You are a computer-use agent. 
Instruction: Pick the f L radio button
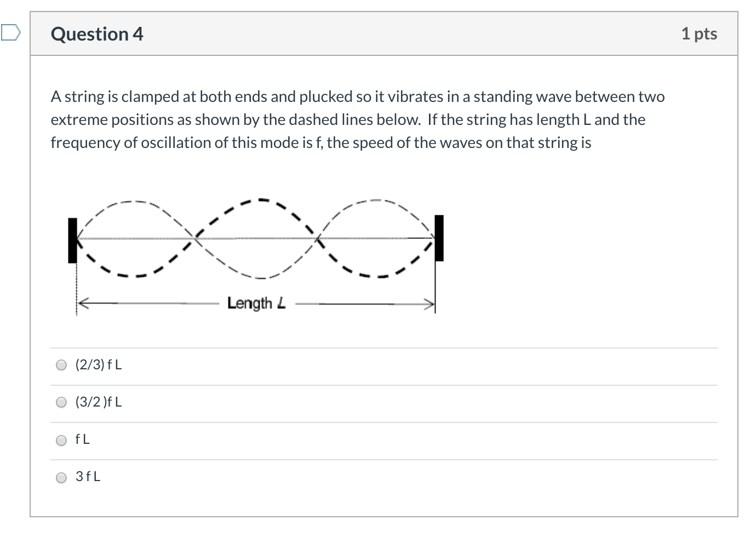click(61, 439)
